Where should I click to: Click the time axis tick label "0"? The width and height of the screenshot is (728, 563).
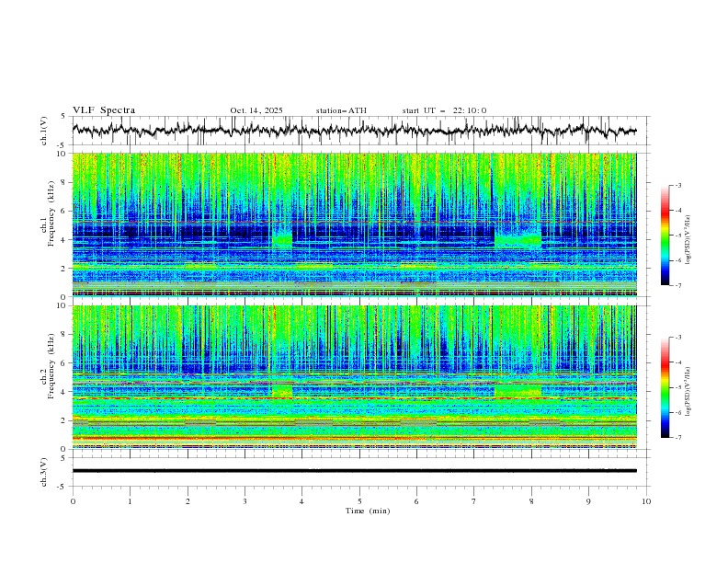pos(73,501)
